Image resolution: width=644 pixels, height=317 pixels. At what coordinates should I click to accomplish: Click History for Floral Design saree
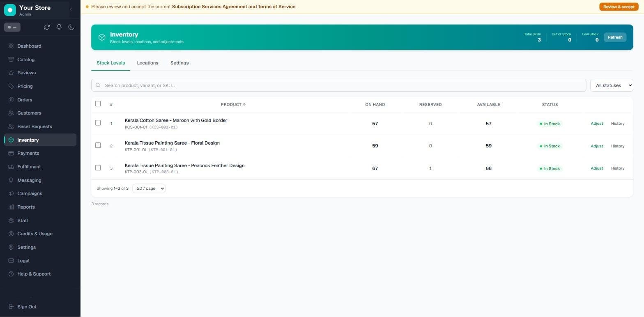[x=618, y=146]
